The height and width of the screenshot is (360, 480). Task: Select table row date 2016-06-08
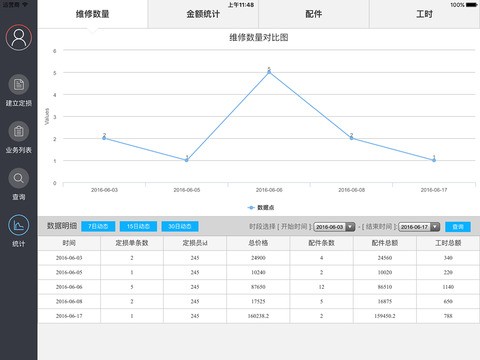point(69,301)
